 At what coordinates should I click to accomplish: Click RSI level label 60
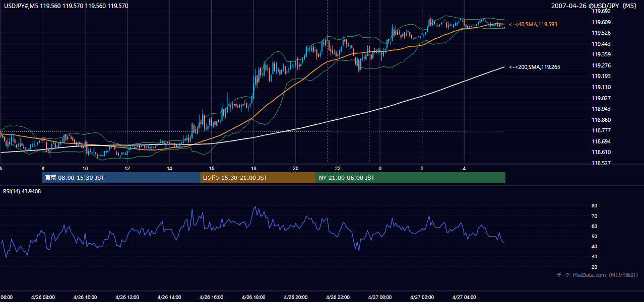[x=594, y=226]
